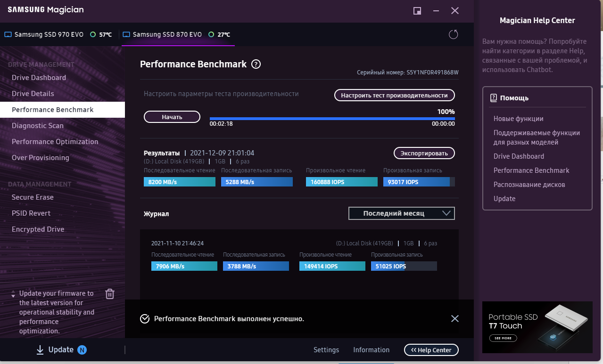603x364 pixels.
Task: Click the 51025 IOPS journal value
Action: pos(404,266)
